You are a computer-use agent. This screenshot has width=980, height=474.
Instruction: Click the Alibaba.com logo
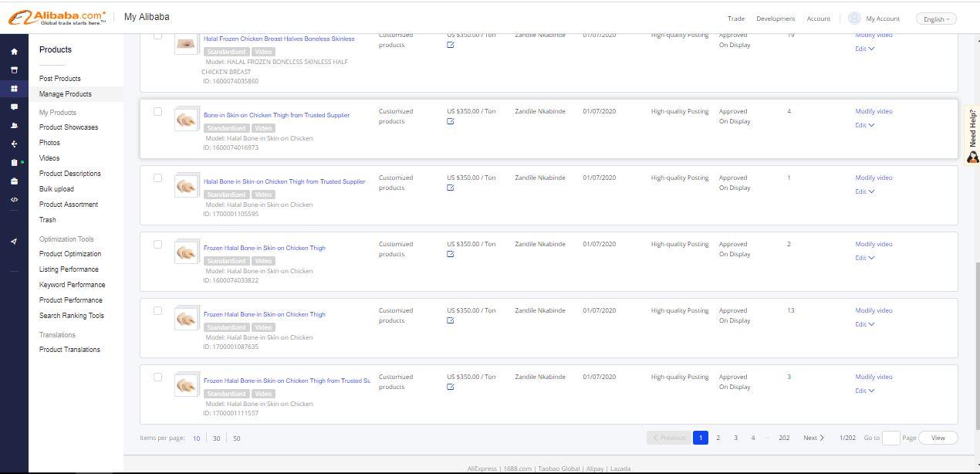58,16
